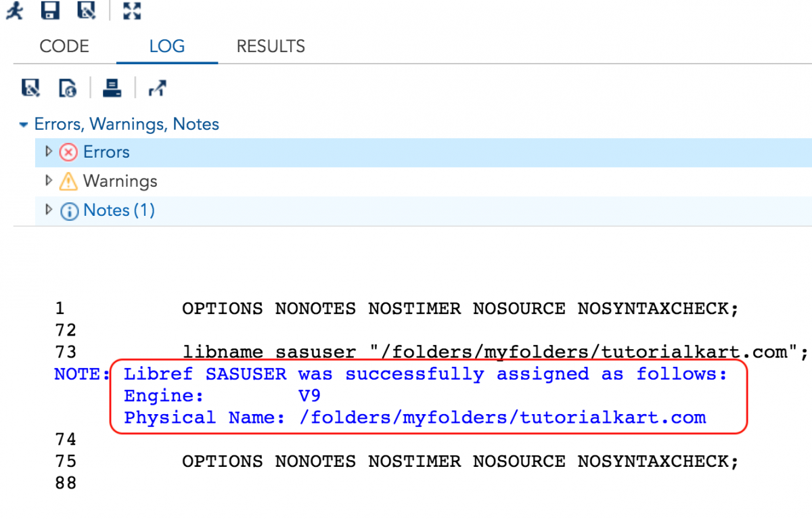Maximize the view with the four-arrow icon

point(133,11)
